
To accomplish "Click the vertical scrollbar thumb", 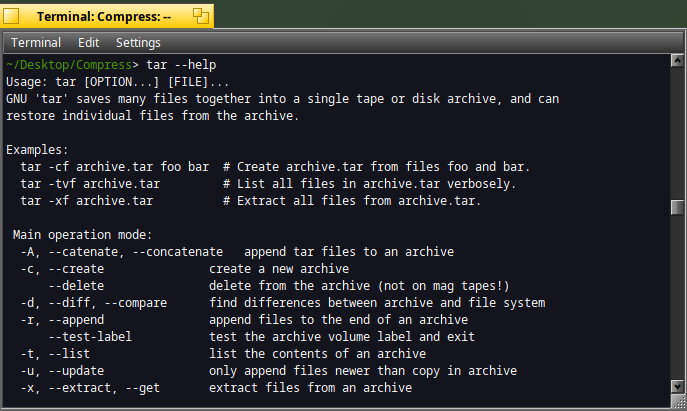I will (x=677, y=208).
